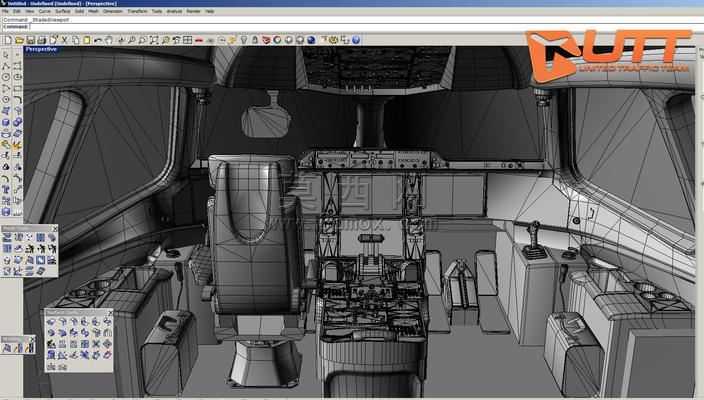The image size is (704, 400).
Task: Open the Surface menu
Action: 62,11
